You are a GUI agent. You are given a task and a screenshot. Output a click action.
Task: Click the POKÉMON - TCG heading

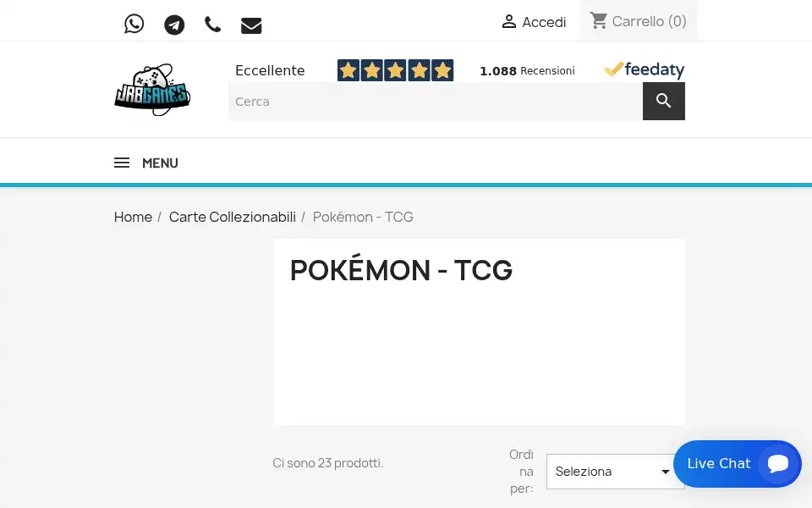401,270
